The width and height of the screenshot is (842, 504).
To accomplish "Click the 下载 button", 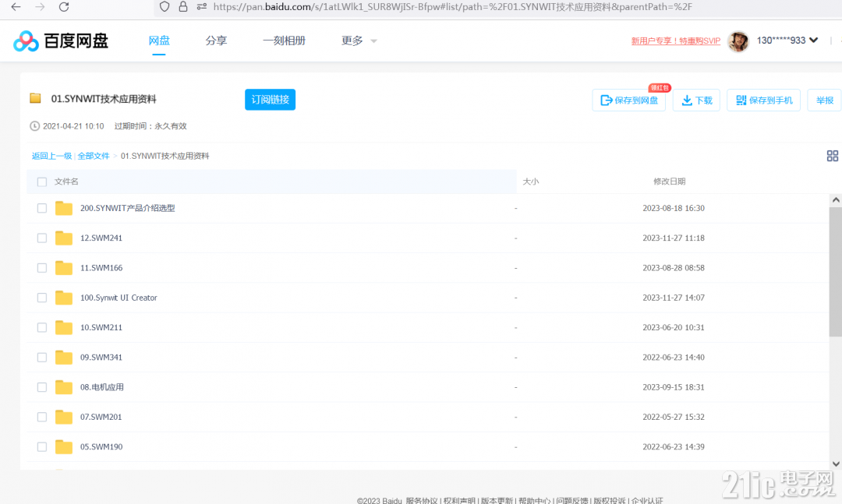I will tap(696, 100).
